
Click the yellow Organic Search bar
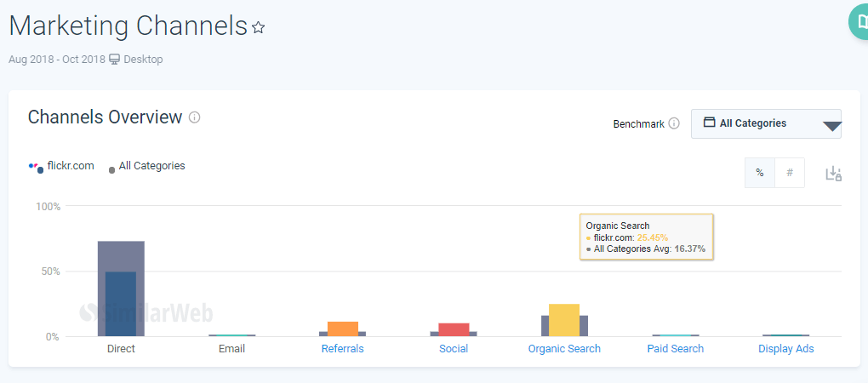564,320
